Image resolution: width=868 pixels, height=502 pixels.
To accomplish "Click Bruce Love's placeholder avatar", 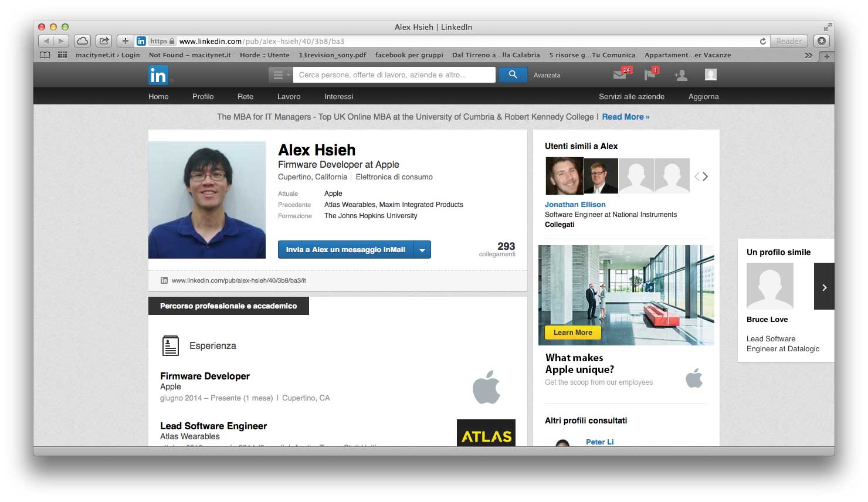I will (x=770, y=286).
